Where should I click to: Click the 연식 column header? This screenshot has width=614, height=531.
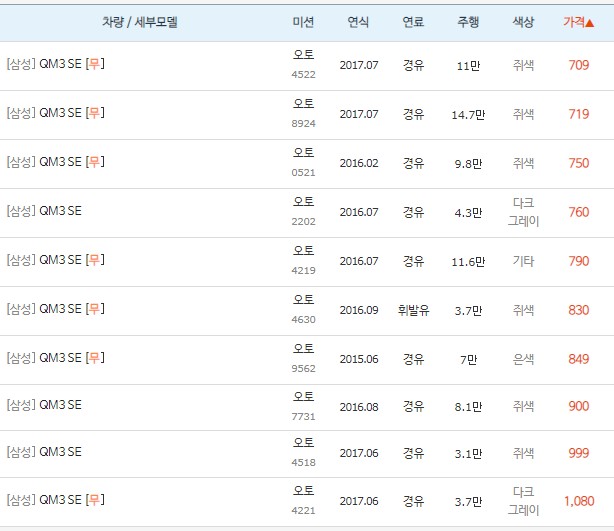(358, 22)
